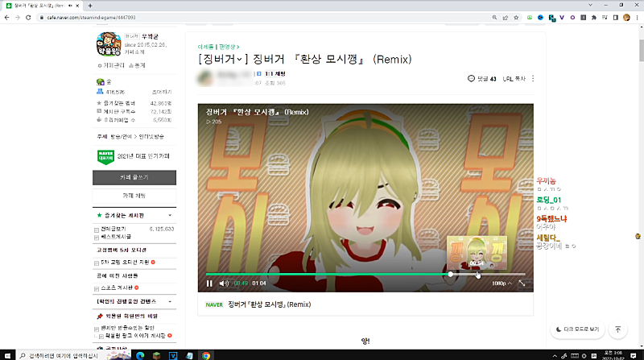Open the 스포츠 게시판 board
Image resolution: width=644 pixels, height=360 pixels.
click(x=117, y=288)
